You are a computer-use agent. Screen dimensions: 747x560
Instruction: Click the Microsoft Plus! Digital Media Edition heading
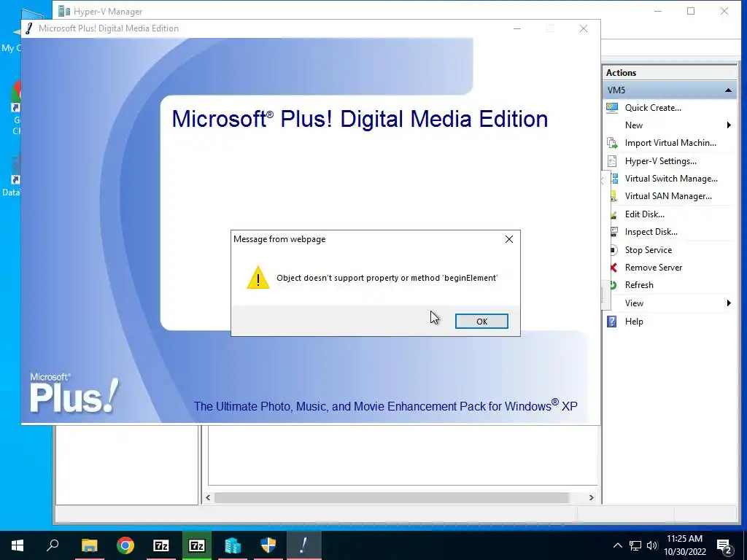(x=360, y=119)
